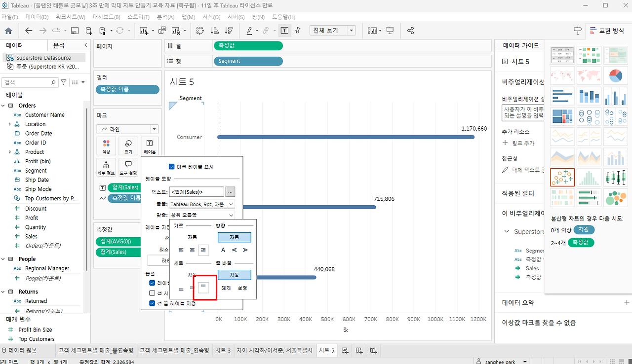
Task: Select the horizontal bars chart in Show Me
Action: point(562,96)
